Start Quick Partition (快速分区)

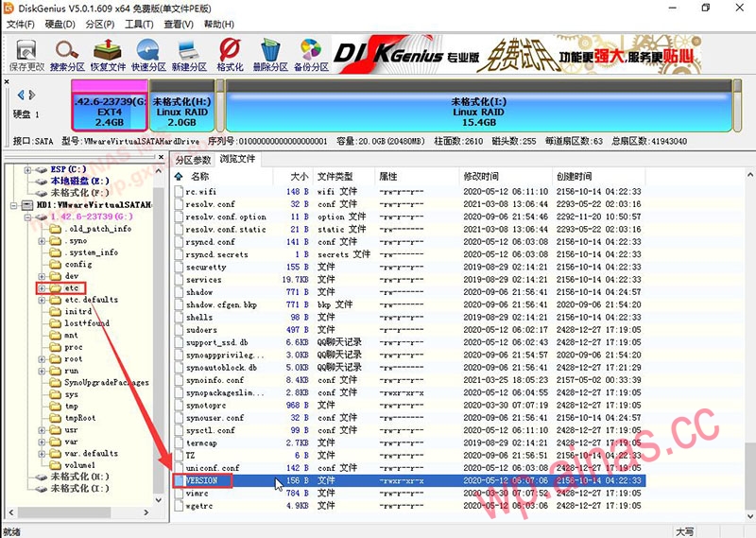point(148,55)
